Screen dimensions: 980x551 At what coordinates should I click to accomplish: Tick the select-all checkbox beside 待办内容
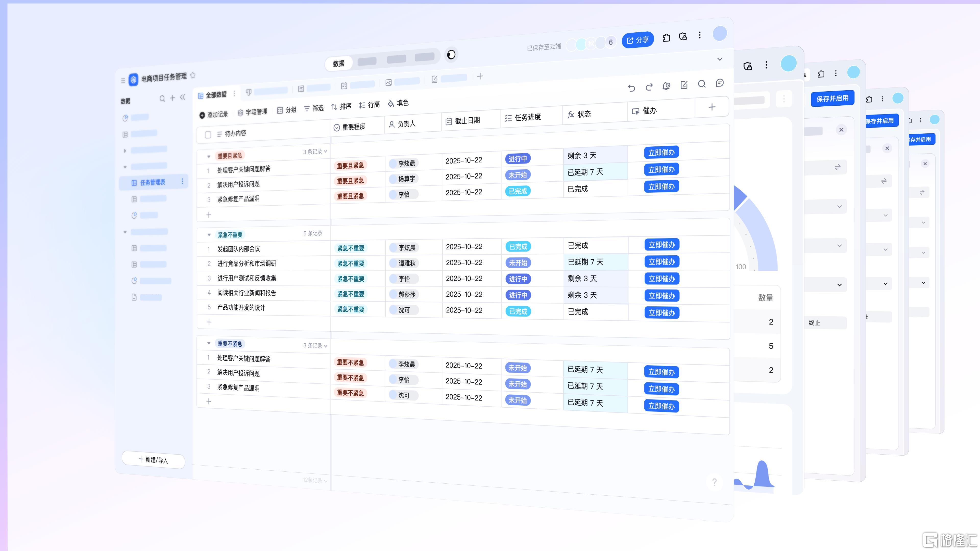[x=208, y=135]
